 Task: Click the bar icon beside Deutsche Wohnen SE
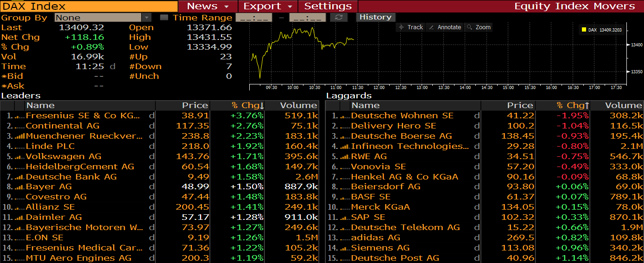coord(345,116)
